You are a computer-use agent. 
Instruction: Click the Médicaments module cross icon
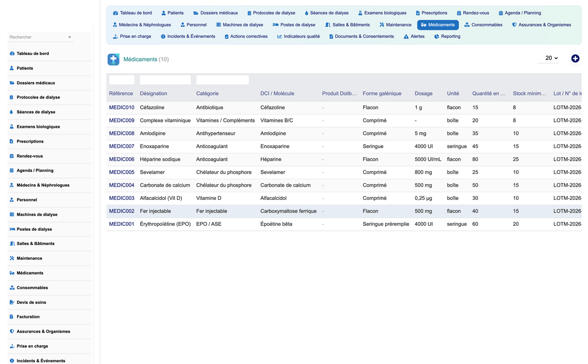click(114, 59)
